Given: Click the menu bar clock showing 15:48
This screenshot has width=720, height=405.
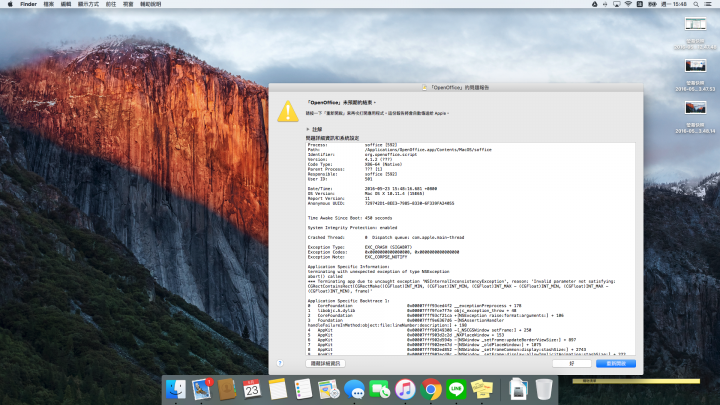Looking at the screenshot, I should tap(674, 4).
